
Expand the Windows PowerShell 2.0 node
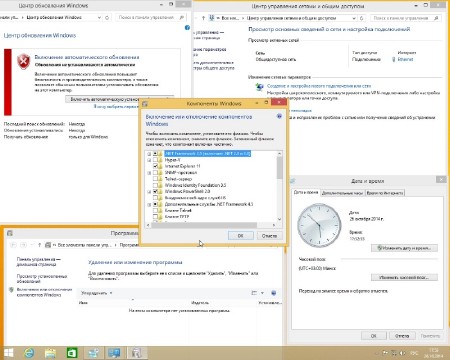pyautogui.click(x=149, y=192)
